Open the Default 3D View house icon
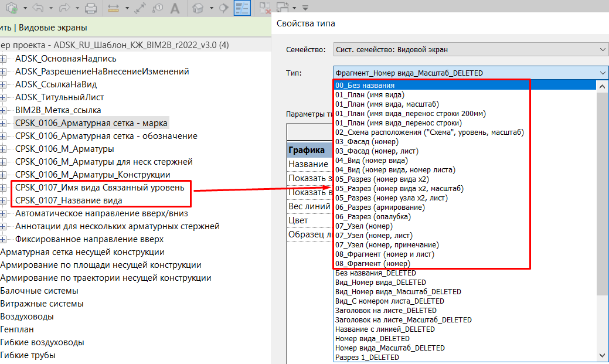The image size is (609, 364). pos(198,8)
